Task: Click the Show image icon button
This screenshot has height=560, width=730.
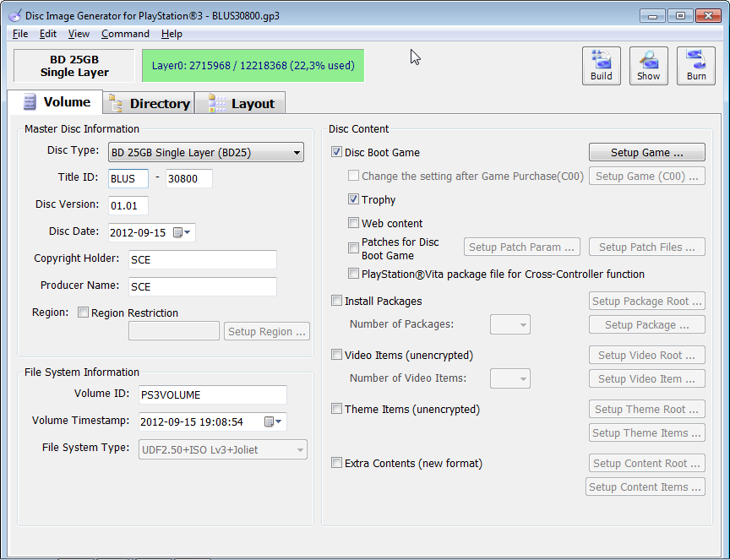Action: [x=649, y=66]
